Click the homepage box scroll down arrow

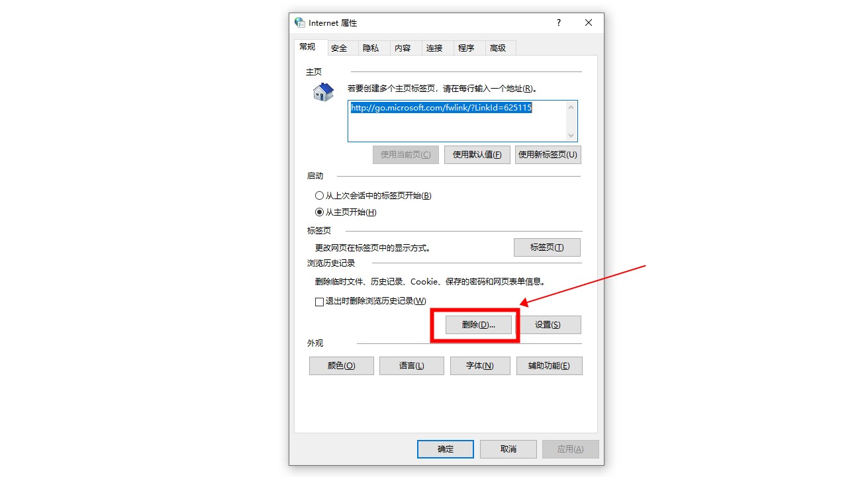coord(571,135)
